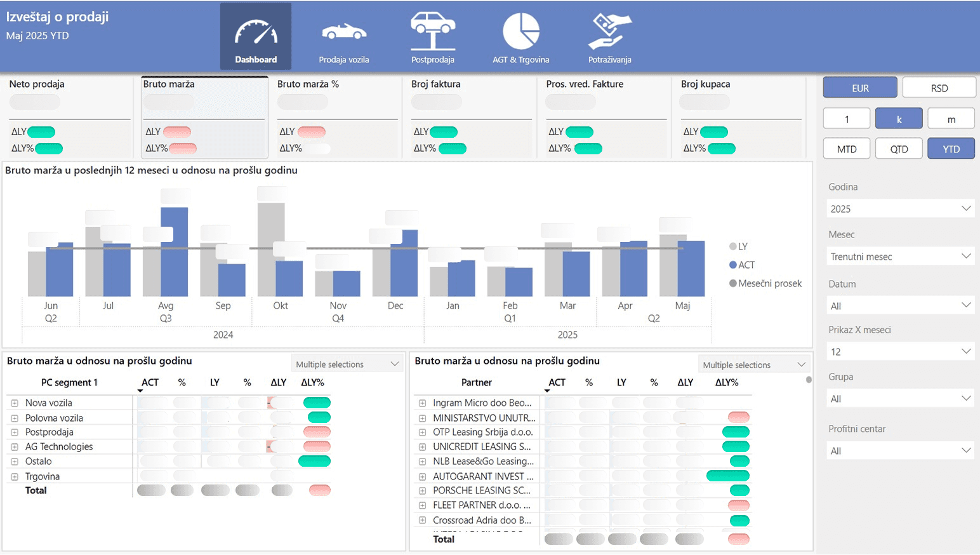Viewport: 980px width, 555px height.
Task: Sort segment table by ΔLY% column
Action: pos(312,382)
